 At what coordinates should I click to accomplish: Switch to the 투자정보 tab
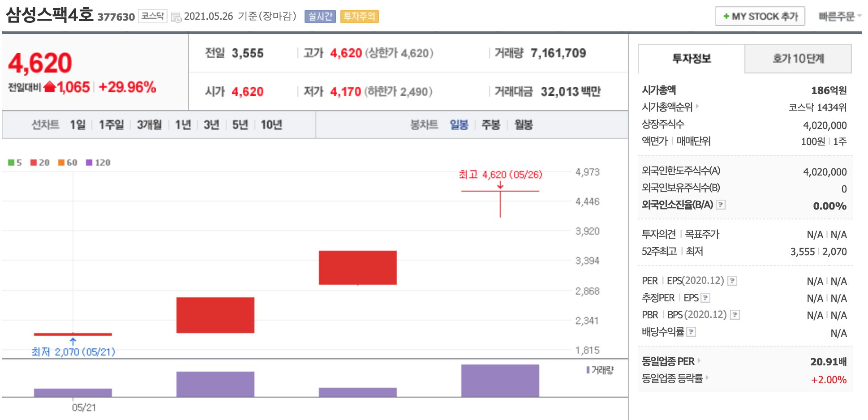[691, 59]
